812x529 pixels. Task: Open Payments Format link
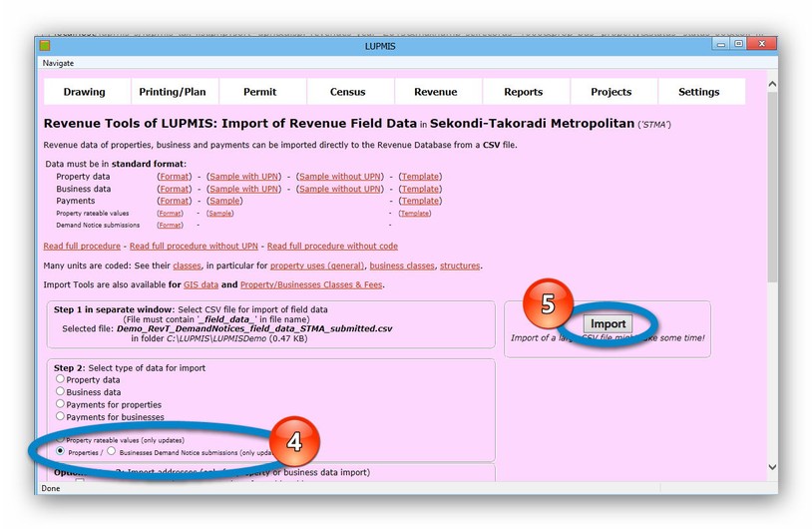[175, 201]
